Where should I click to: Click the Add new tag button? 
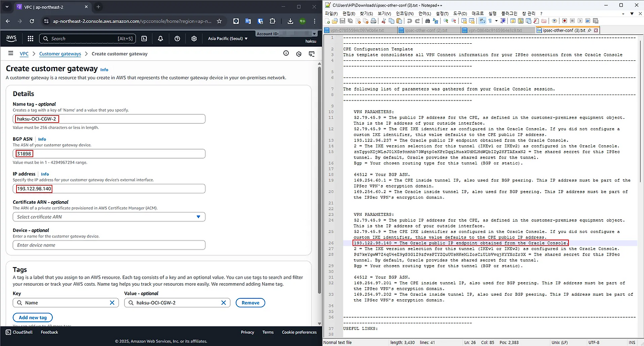(33, 317)
